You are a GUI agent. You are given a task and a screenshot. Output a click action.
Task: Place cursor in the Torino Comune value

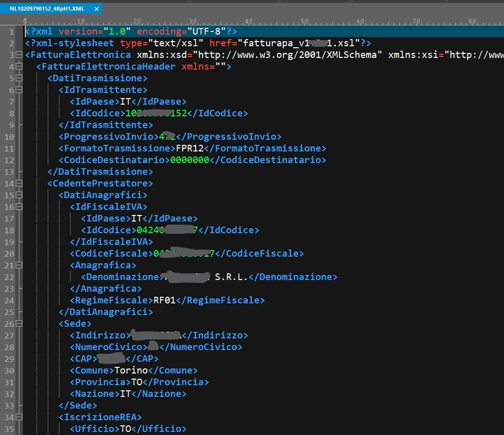coord(131,370)
